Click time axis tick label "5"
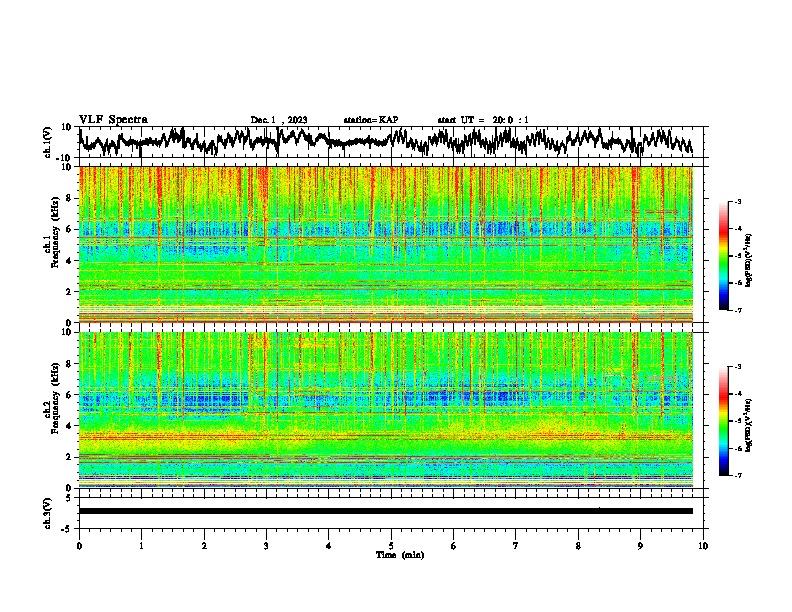792x612 pixels. point(391,546)
